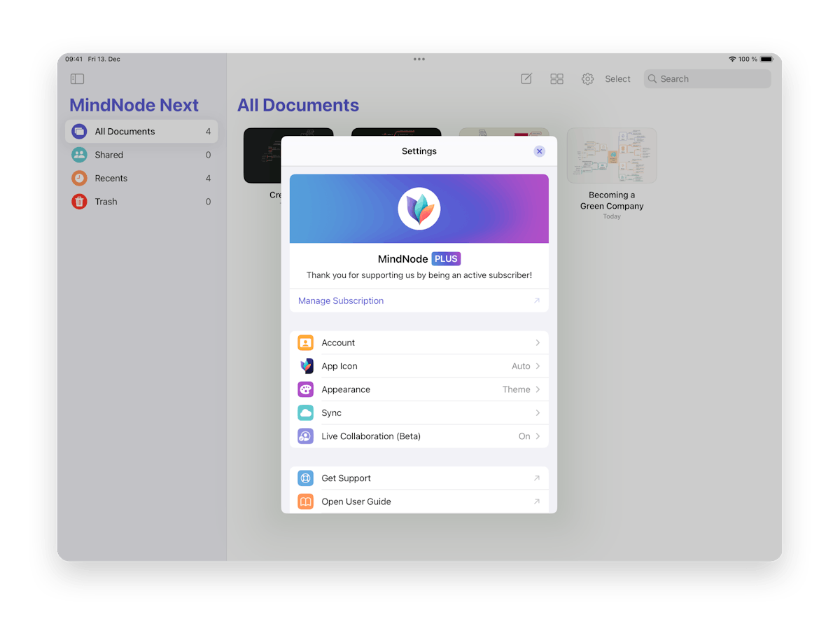The width and height of the screenshot is (840, 624).
Task: Open the Appearance Theme chevron
Action: tap(538, 389)
